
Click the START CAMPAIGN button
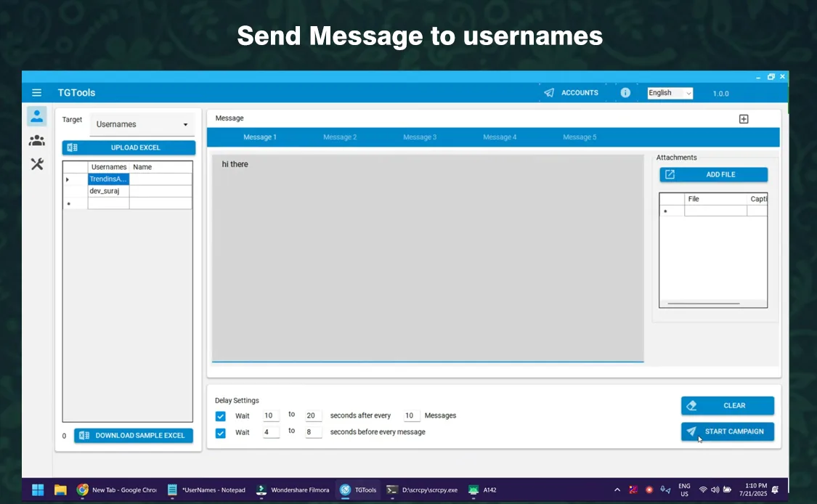pyautogui.click(x=727, y=431)
